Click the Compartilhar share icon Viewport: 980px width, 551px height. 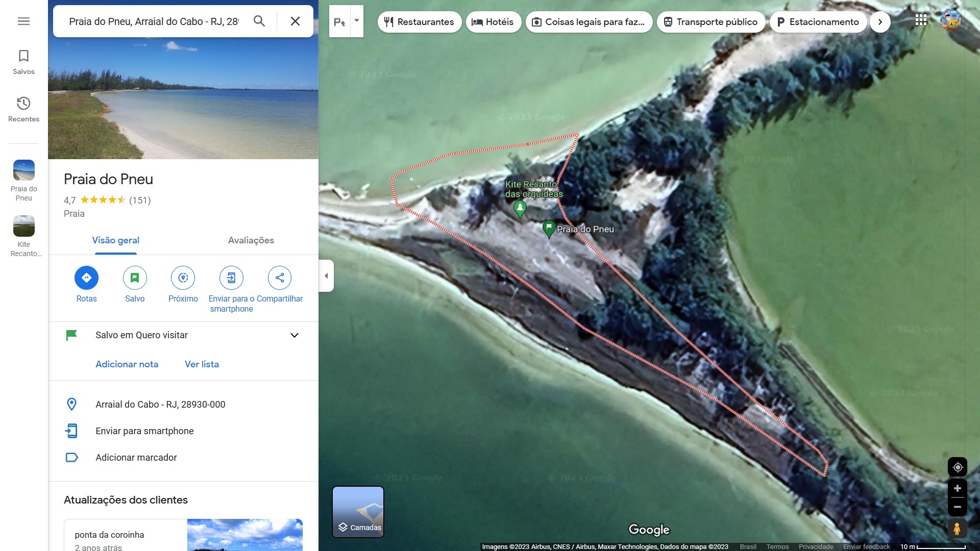point(280,278)
